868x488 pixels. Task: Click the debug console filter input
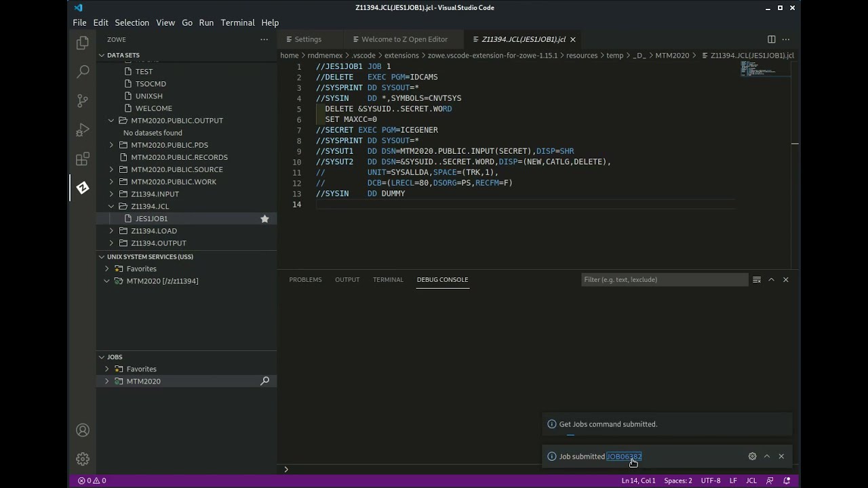(x=665, y=279)
